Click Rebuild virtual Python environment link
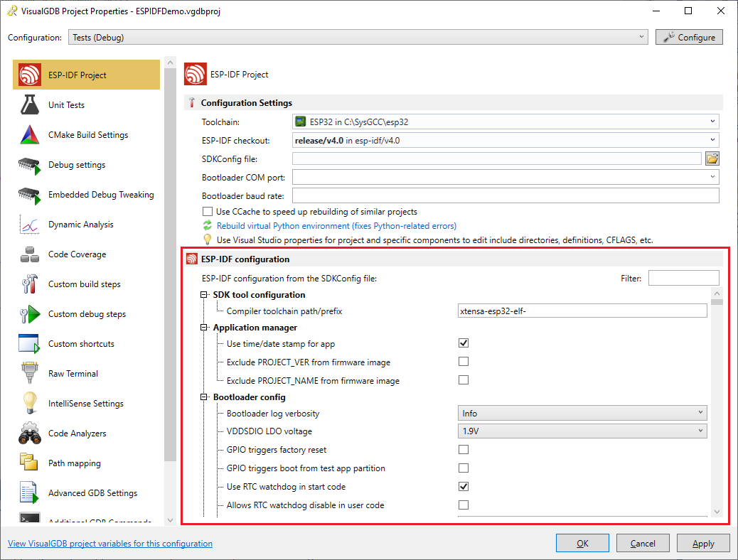This screenshot has height=560, width=738. click(336, 226)
